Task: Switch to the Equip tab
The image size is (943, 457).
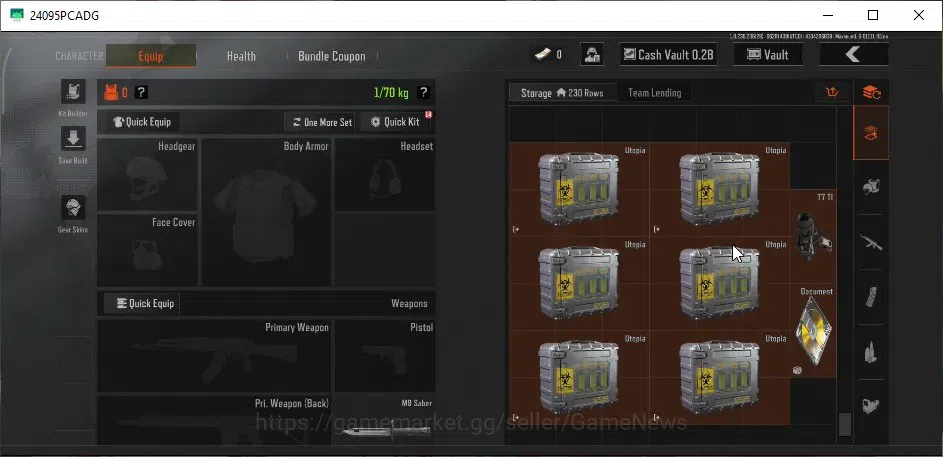Action: click(x=151, y=56)
